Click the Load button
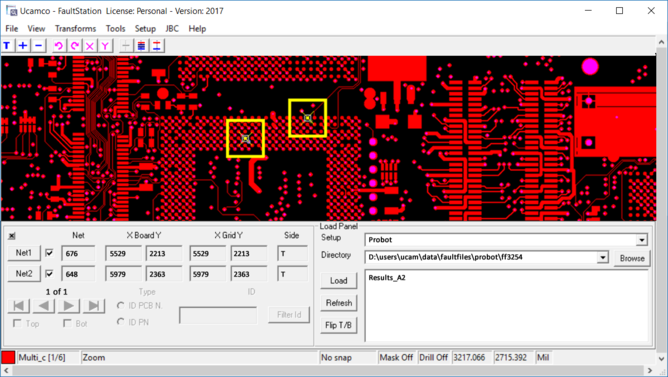Viewport: 668px width, 377px height. [x=339, y=281]
